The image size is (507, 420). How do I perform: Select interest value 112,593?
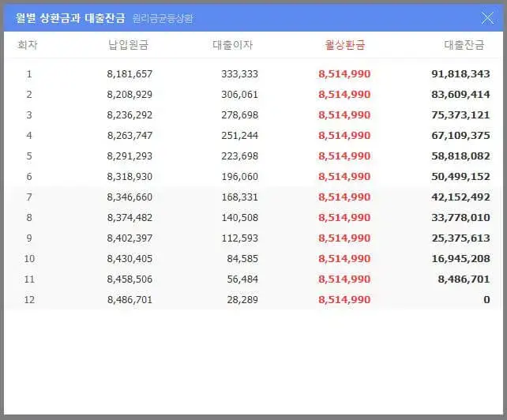pyautogui.click(x=239, y=238)
